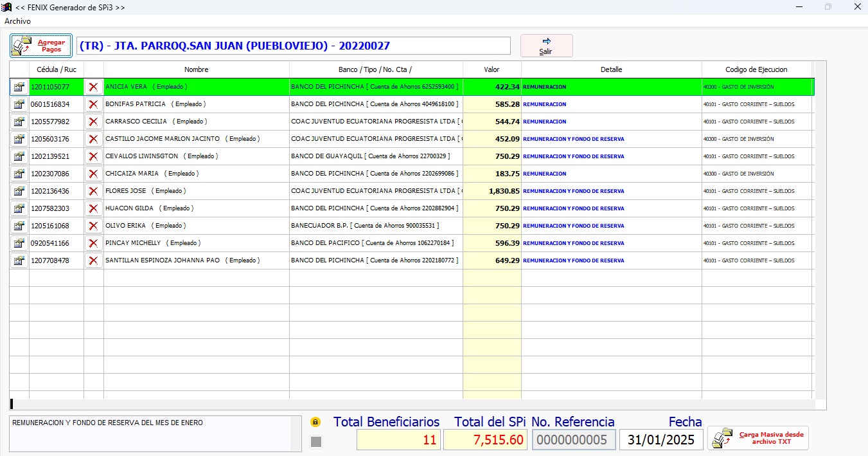This screenshot has height=456, width=868.
Task: Click edit icon for SANTILLAN ESPINOZA row
Action: (19, 260)
